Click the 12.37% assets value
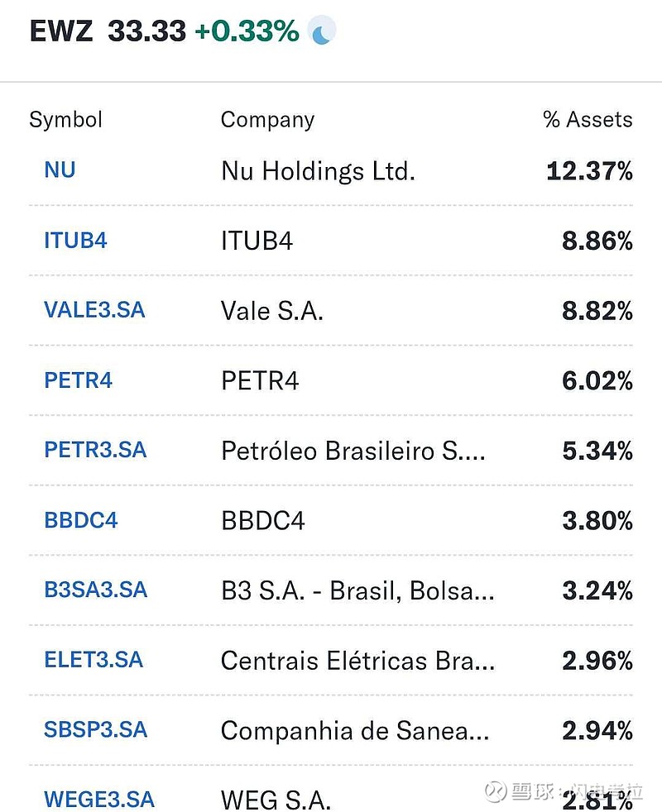Image resolution: width=662 pixels, height=812 pixels. point(589,171)
